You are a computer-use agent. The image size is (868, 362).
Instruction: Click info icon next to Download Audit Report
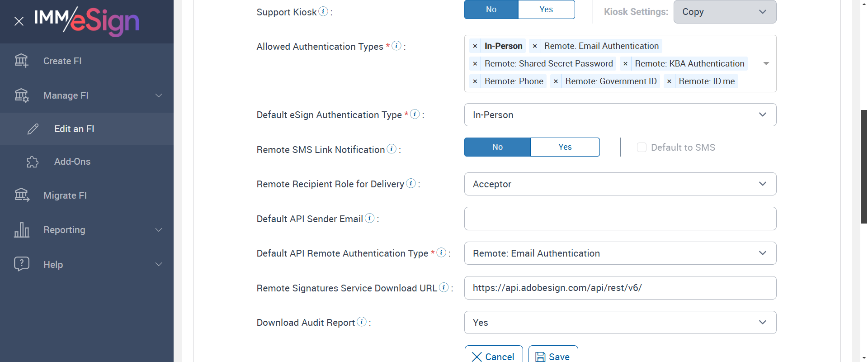point(362,322)
